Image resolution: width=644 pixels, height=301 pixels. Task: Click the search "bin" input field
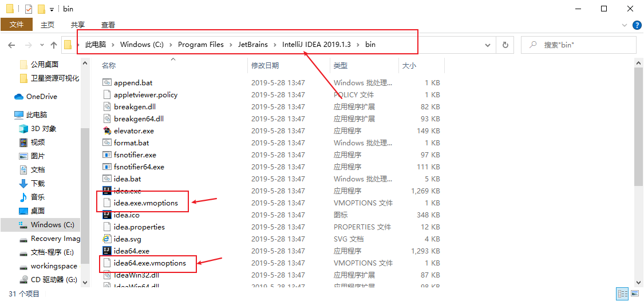click(x=578, y=45)
